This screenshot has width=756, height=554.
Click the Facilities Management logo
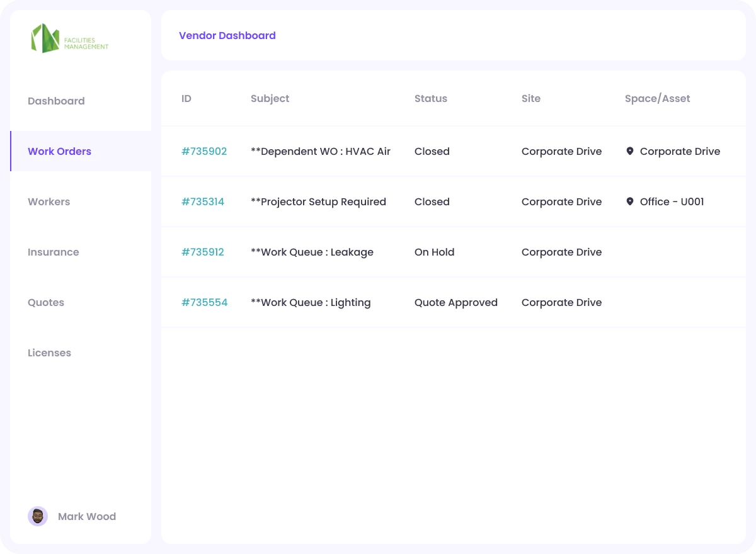point(69,38)
